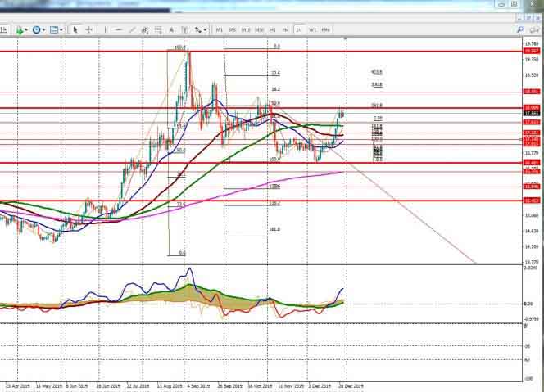This screenshot has width=544, height=392.
Task: Click the '4 Sep 2019' date label
Action: pyautogui.click(x=198, y=385)
